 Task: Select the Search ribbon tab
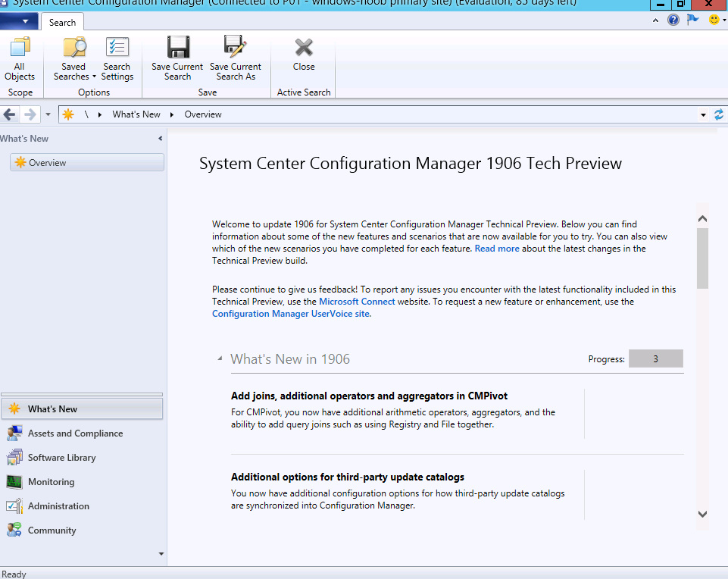[x=62, y=22]
